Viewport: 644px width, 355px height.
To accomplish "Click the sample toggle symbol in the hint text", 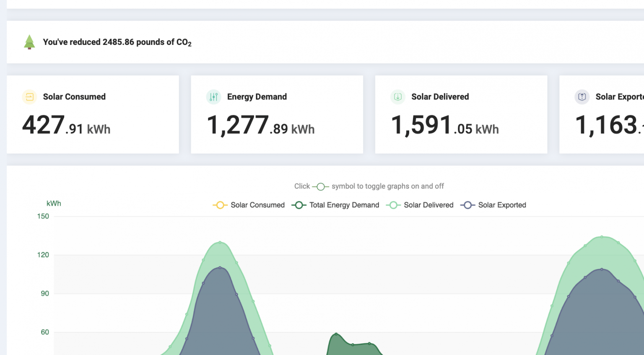I will point(321,187).
